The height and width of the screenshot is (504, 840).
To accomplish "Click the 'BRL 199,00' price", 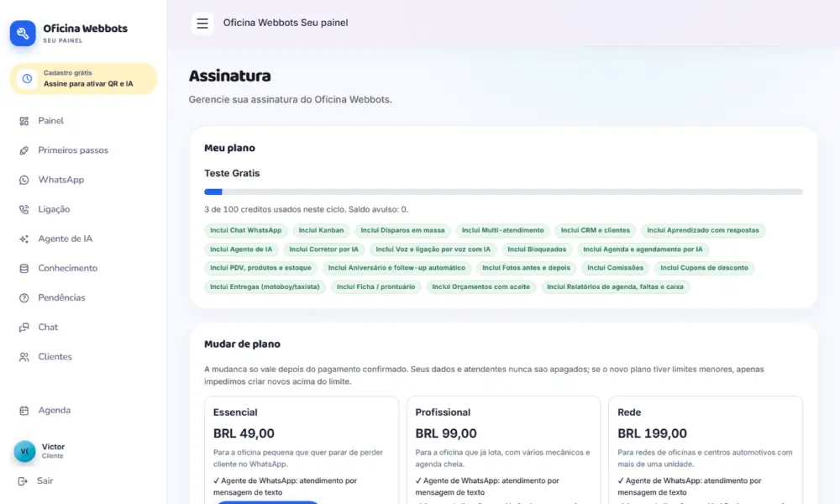I will (x=652, y=433).
